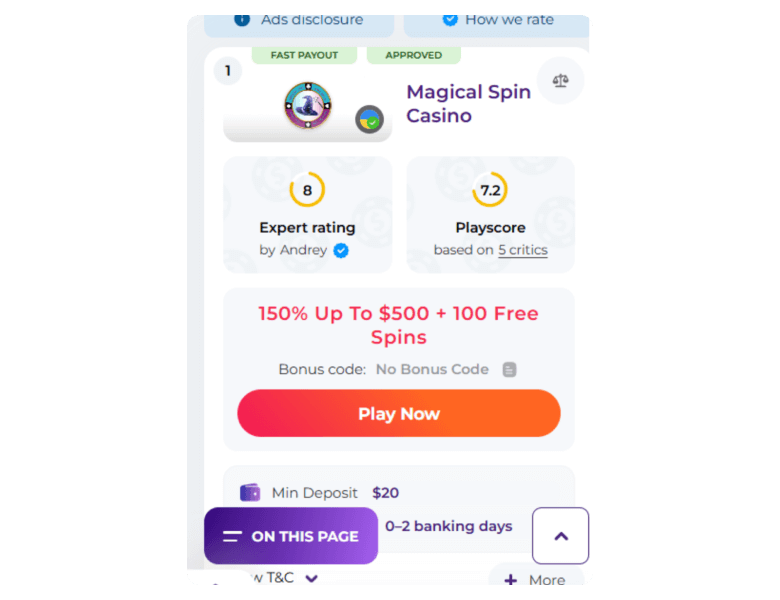Click the 7.2 Playscore circle

[x=490, y=190]
